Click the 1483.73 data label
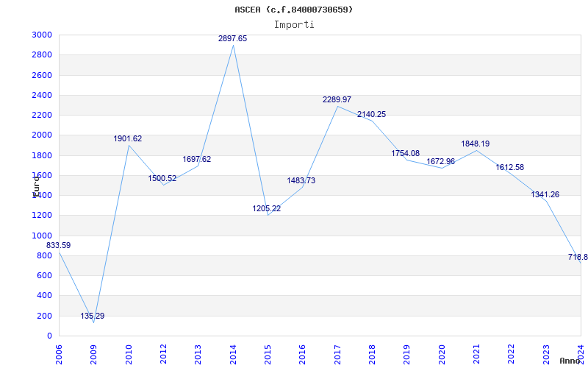This screenshot has width=588, height=368. pyautogui.click(x=301, y=181)
